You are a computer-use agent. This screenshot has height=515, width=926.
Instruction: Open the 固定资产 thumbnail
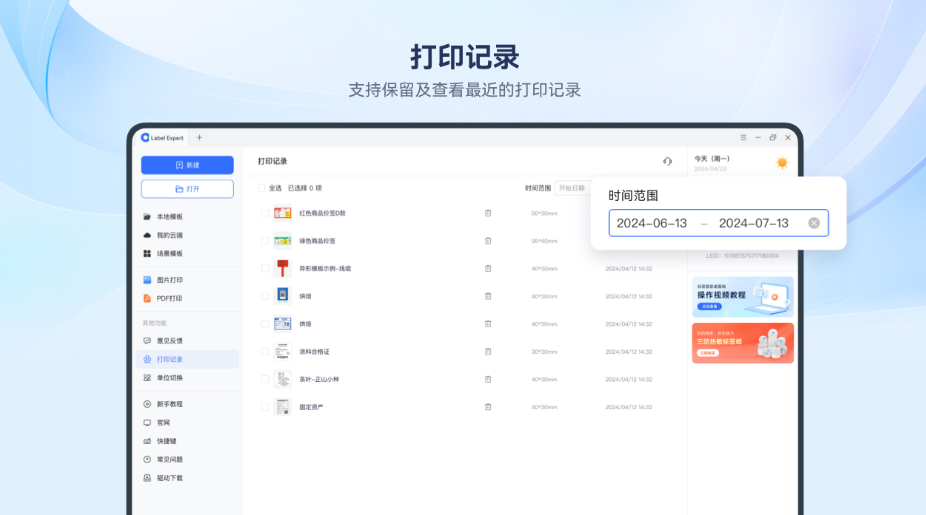[x=282, y=407]
